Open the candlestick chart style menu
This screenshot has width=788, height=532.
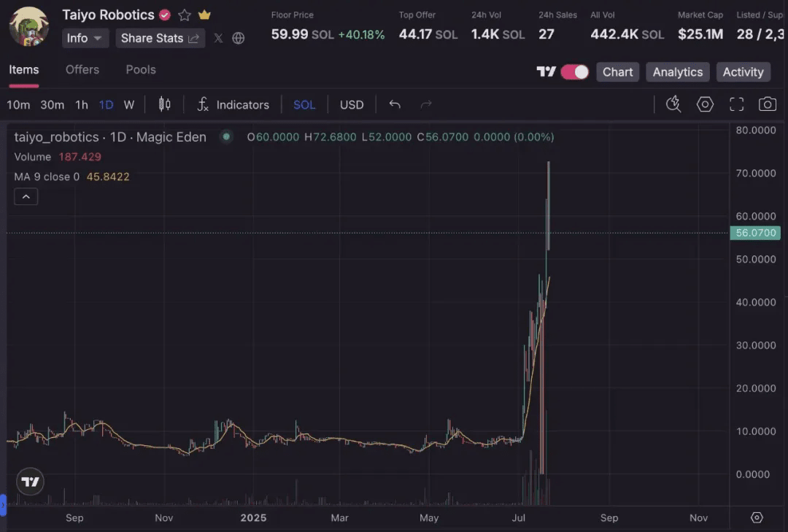[x=164, y=104]
